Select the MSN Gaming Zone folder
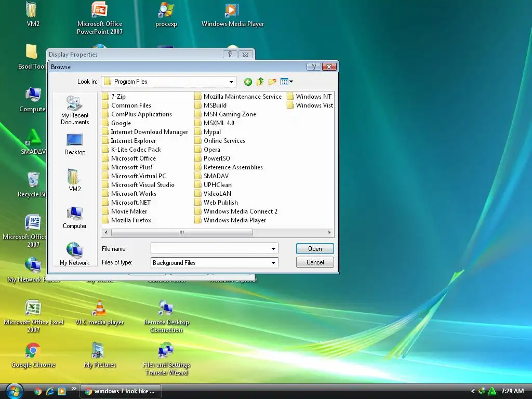This screenshot has height=399, width=532. click(x=225, y=114)
